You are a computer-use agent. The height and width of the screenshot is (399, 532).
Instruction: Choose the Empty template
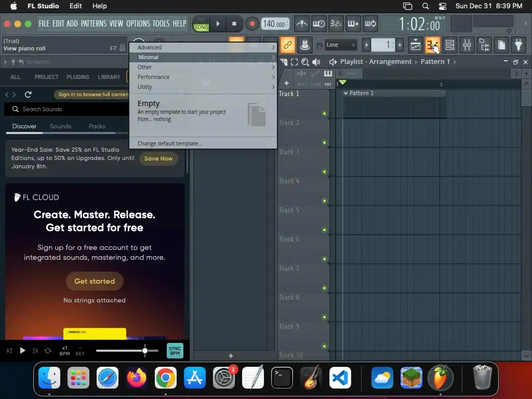point(203,115)
